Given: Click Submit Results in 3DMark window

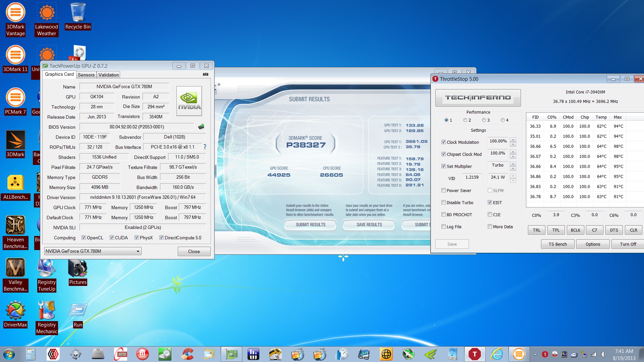Looking at the screenshot, I should click(x=311, y=225).
